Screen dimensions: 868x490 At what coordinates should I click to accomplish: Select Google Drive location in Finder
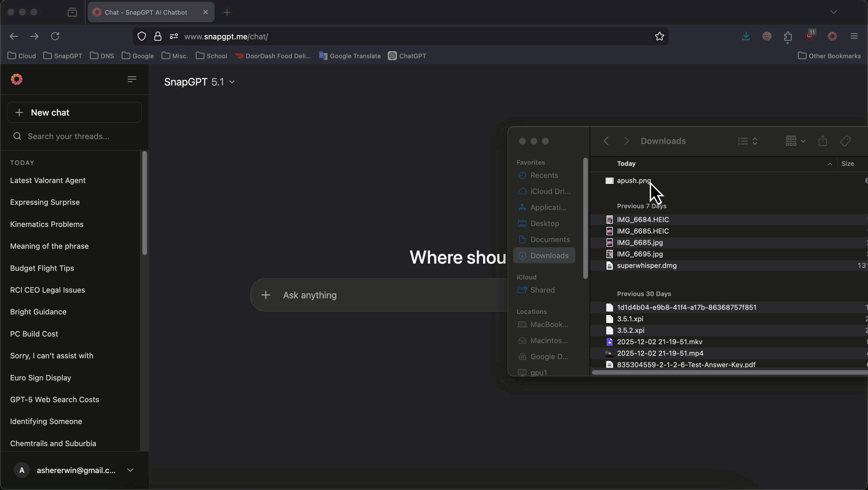pyautogui.click(x=544, y=357)
